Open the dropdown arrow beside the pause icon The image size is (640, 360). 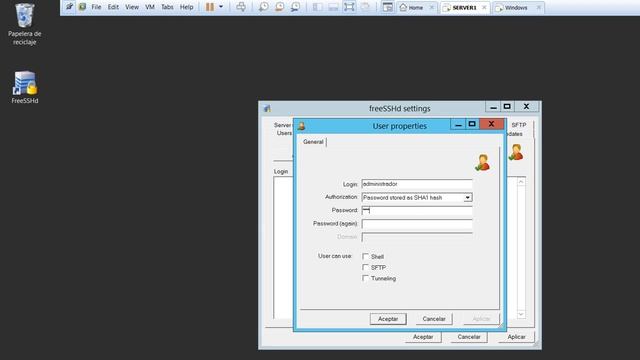221,7
